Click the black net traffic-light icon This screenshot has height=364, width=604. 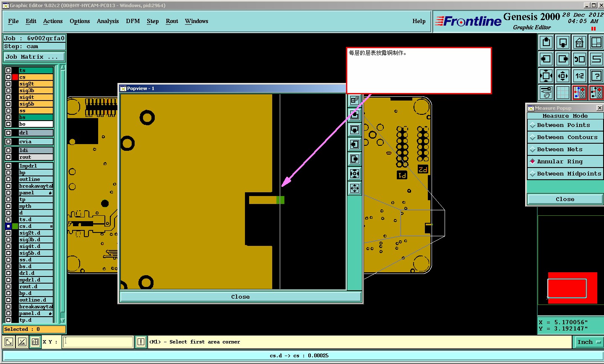pyautogui.click(x=596, y=93)
